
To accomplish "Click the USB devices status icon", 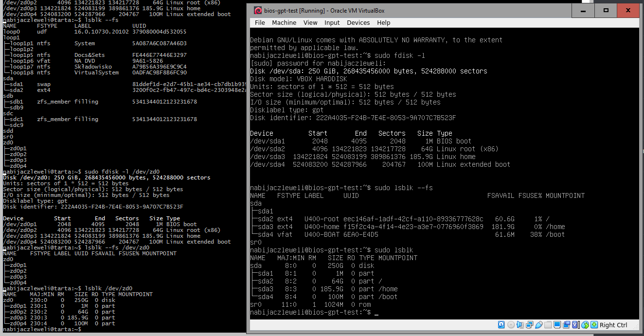I will [538, 325].
